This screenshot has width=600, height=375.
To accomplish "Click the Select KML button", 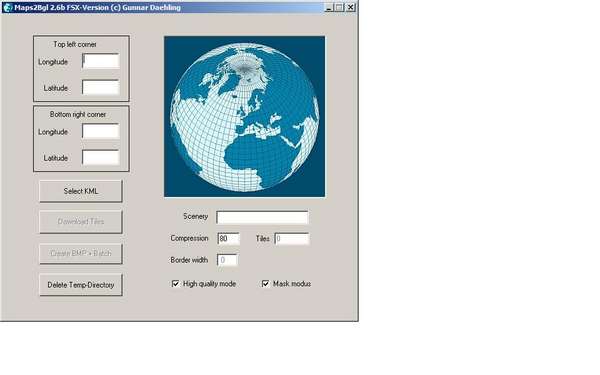I will click(81, 191).
